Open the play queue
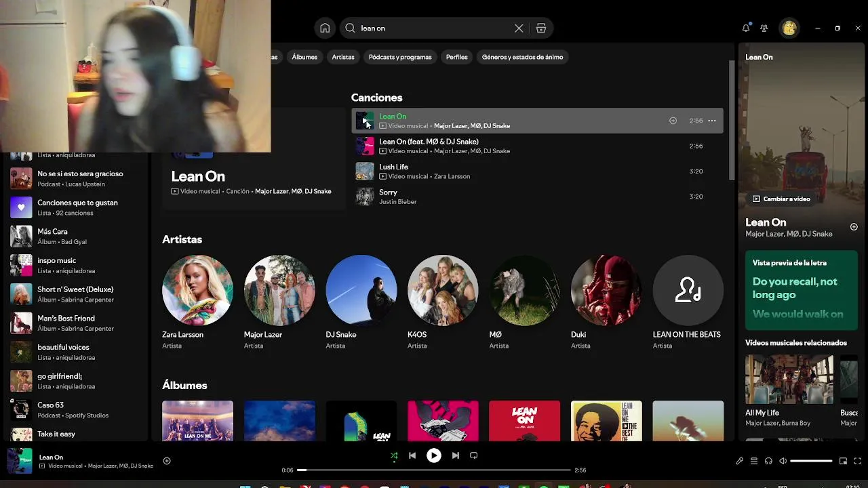This screenshot has width=868, height=488. pyautogui.click(x=754, y=461)
